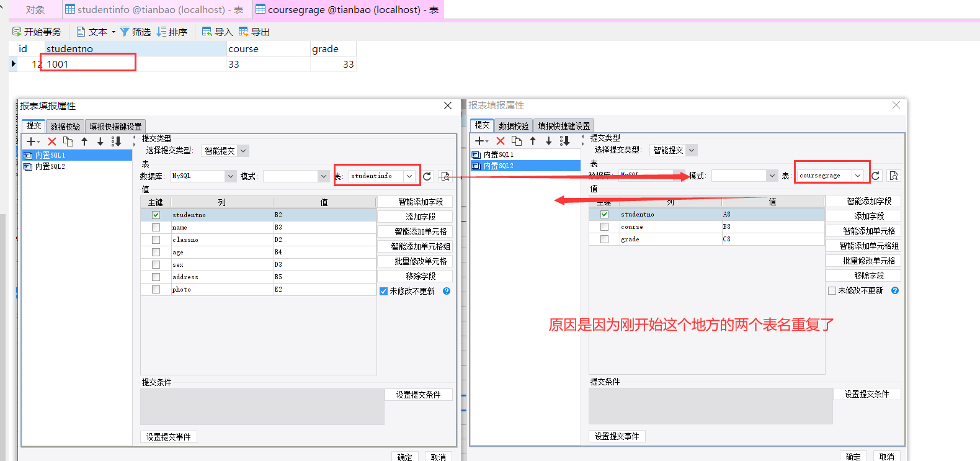
Task: Toggle primary key checkbox for grade row
Action: coord(604,239)
